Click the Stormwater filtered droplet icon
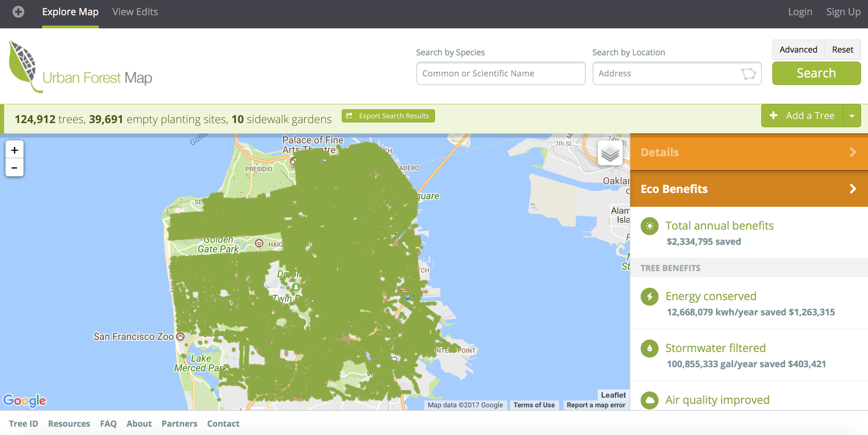Viewport: 868px width, 435px height. tap(650, 349)
